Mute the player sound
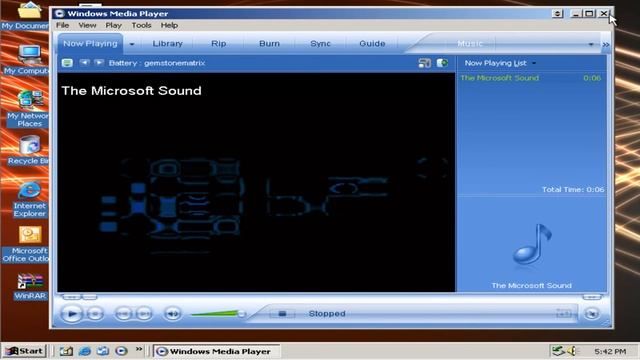Image resolution: width=640 pixels, height=360 pixels. click(172, 313)
